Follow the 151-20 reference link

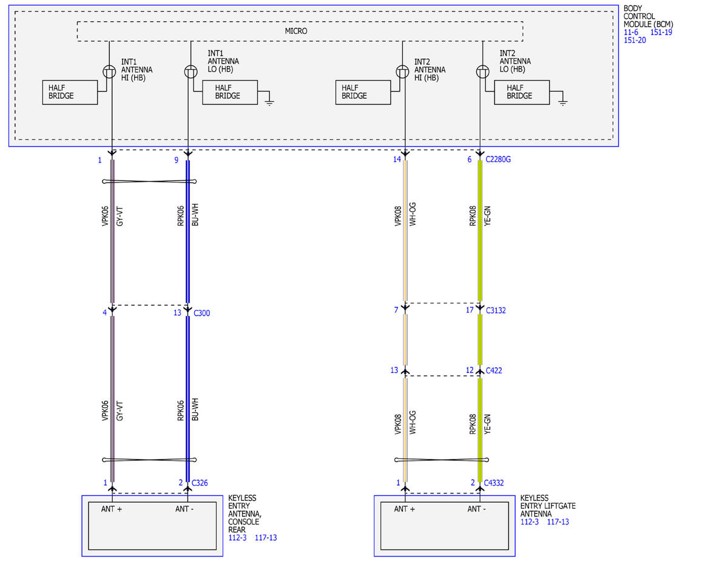pyautogui.click(x=635, y=40)
